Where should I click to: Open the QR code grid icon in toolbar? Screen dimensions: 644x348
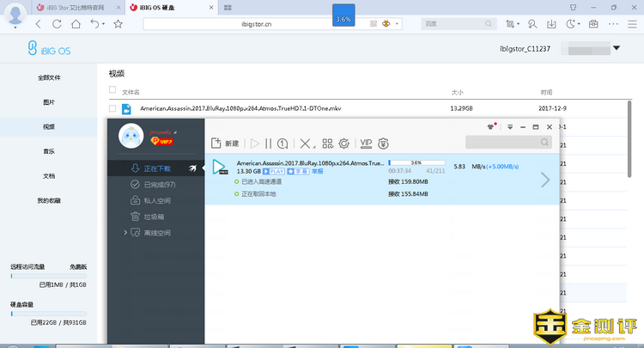[x=327, y=143]
